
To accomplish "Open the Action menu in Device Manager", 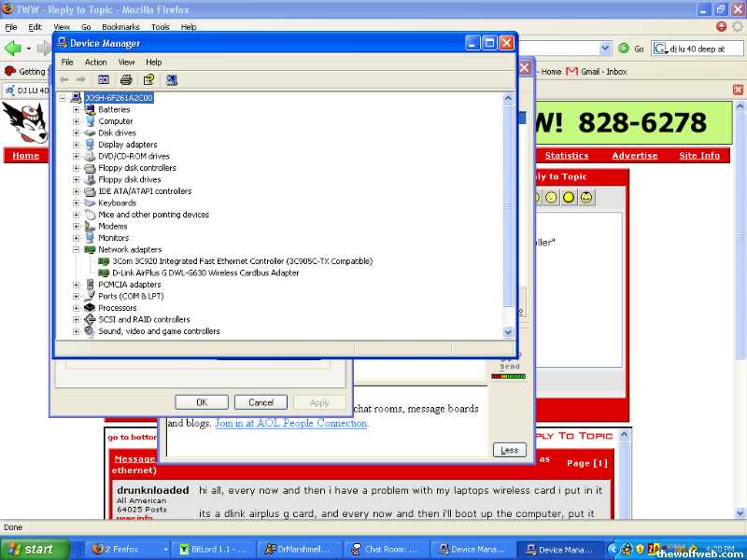I will [96, 63].
